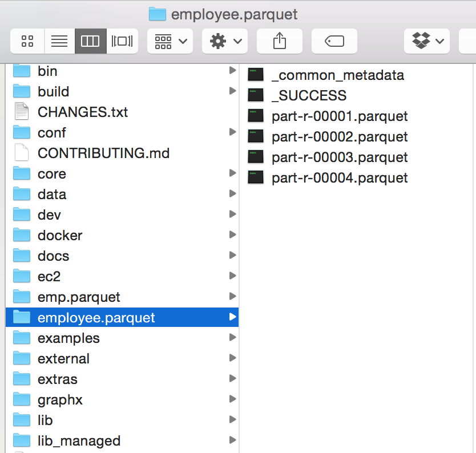
Task: Click the graphx folder icon
Action: (22, 400)
